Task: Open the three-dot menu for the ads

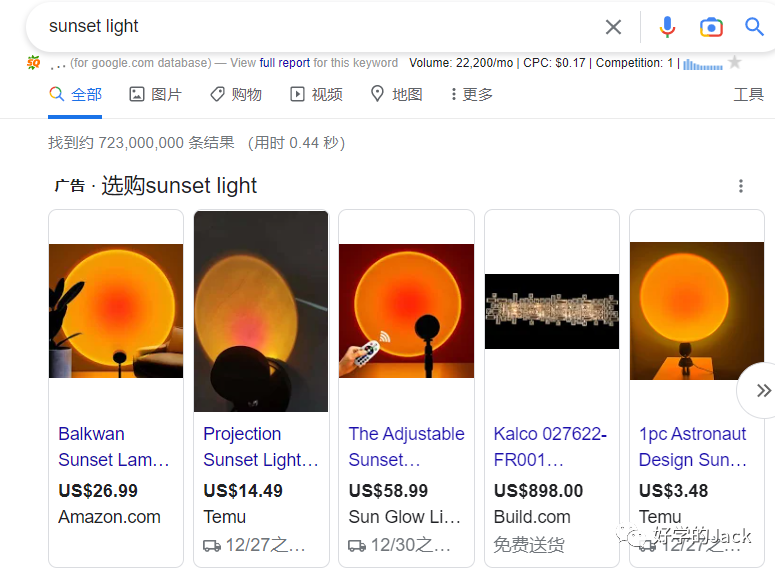Action: 741,186
